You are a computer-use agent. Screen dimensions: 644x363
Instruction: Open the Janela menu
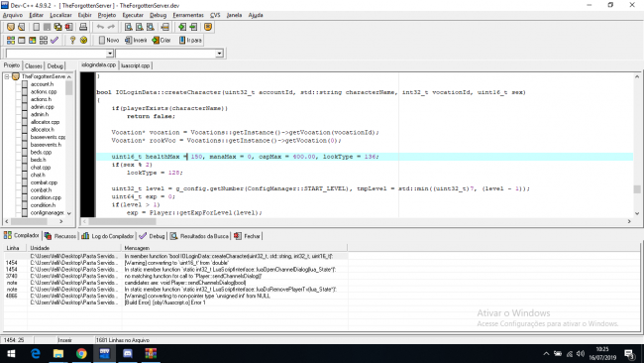pos(234,15)
